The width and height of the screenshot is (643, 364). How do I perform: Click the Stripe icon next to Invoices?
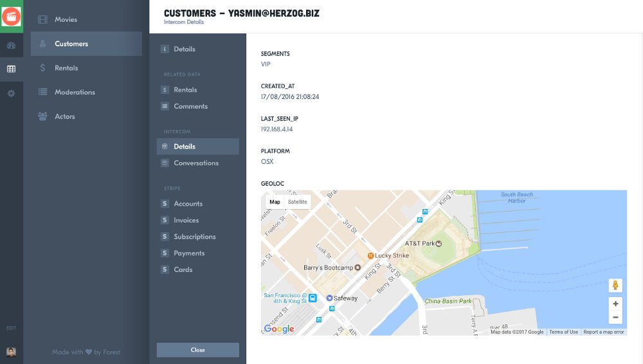(x=165, y=220)
